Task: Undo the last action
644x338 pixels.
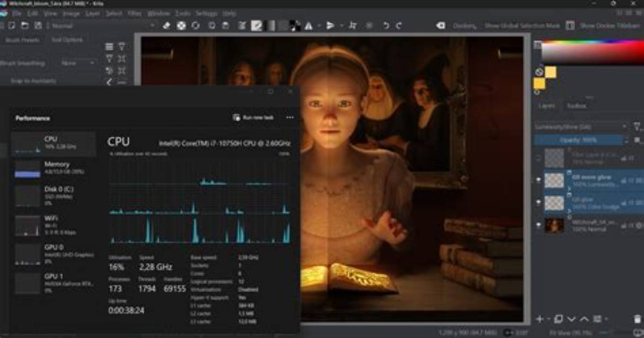Action: click(x=386, y=26)
